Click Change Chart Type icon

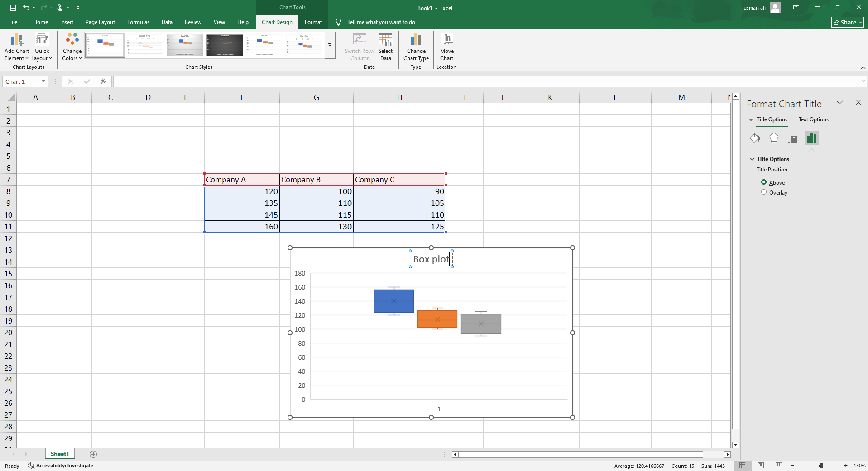416,47
